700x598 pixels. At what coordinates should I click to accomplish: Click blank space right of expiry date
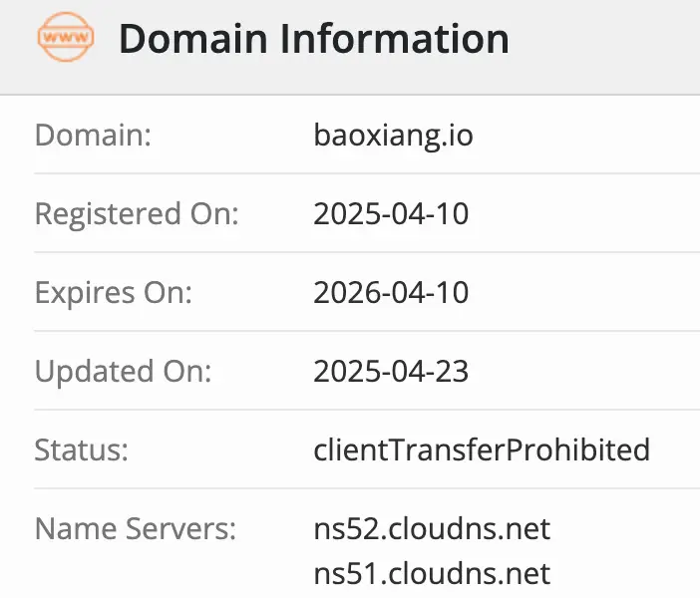(x=588, y=292)
